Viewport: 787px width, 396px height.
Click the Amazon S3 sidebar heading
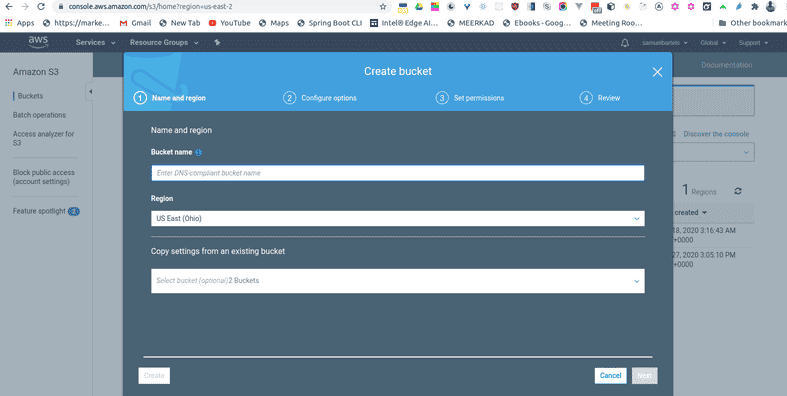point(36,72)
